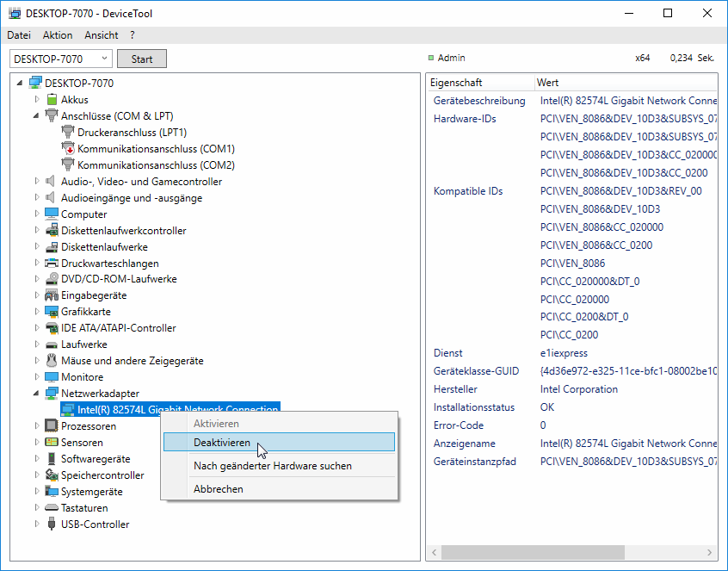Click the Druckwarteschlangen printer icon
The image size is (728, 571).
point(52,264)
